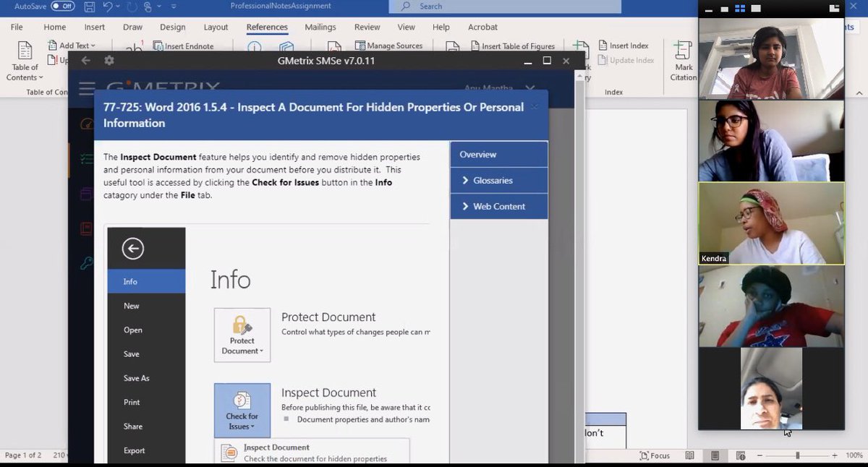Click the 100% zoom level
Screen dimensions: 868x467
point(854,455)
